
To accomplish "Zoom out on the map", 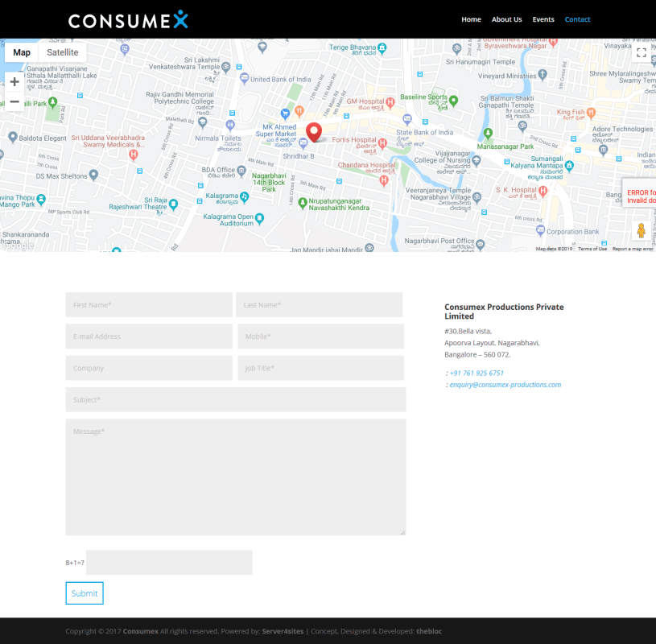I will (14, 101).
